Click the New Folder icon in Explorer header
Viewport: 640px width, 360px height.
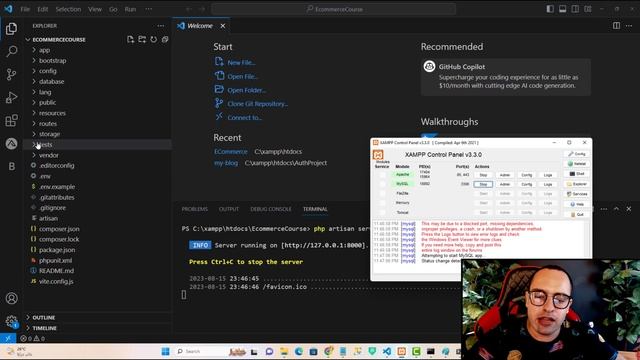click(142, 40)
